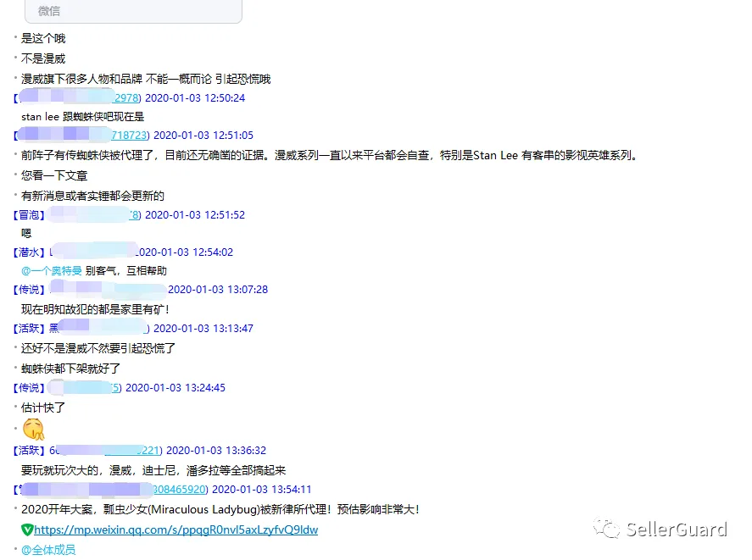752x560 pixels.
Task: Select the message '是这个哦'
Action: pyautogui.click(x=43, y=38)
